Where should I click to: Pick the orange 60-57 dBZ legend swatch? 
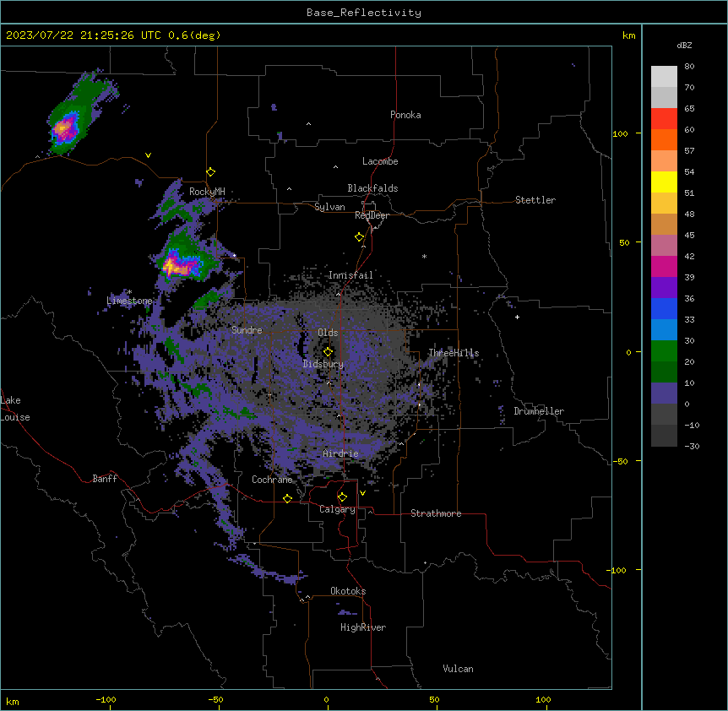pyautogui.click(x=664, y=139)
